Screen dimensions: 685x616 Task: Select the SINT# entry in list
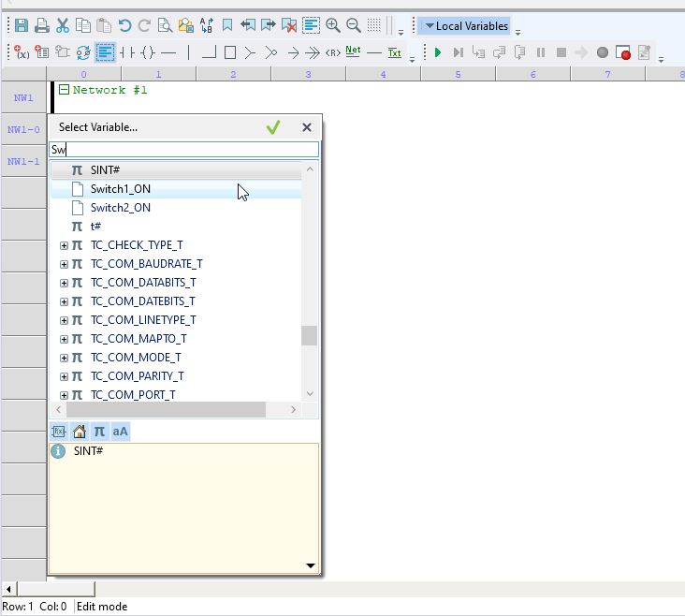tap(176, 170)
